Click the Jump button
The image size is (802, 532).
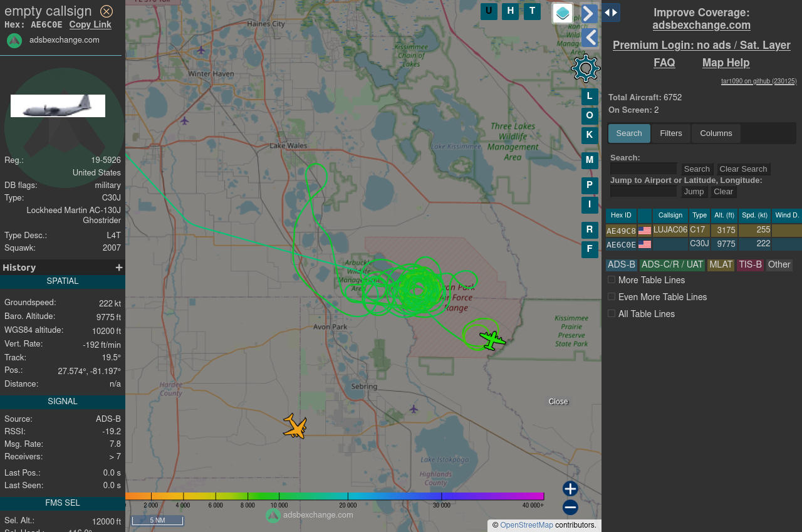pyautogui.click(x=694, y=192)
